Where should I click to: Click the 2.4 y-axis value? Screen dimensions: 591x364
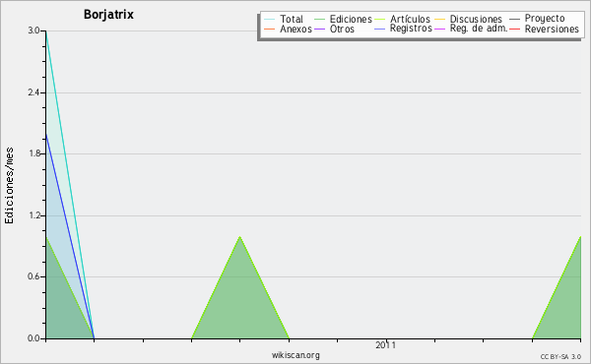tap(33, 92)
